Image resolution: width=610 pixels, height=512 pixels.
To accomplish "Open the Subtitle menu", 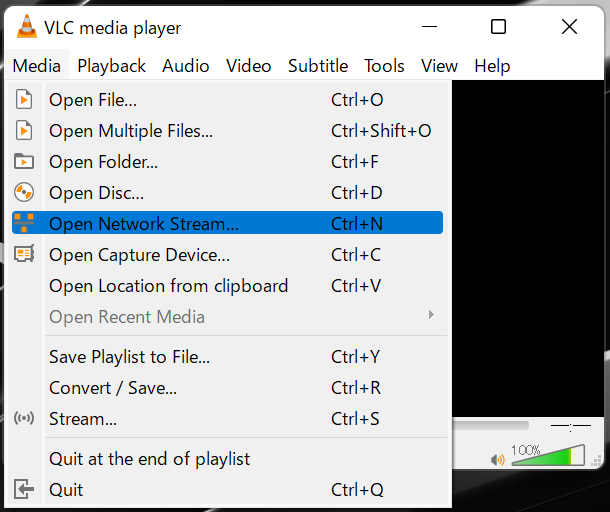I will tap(318, 66).
